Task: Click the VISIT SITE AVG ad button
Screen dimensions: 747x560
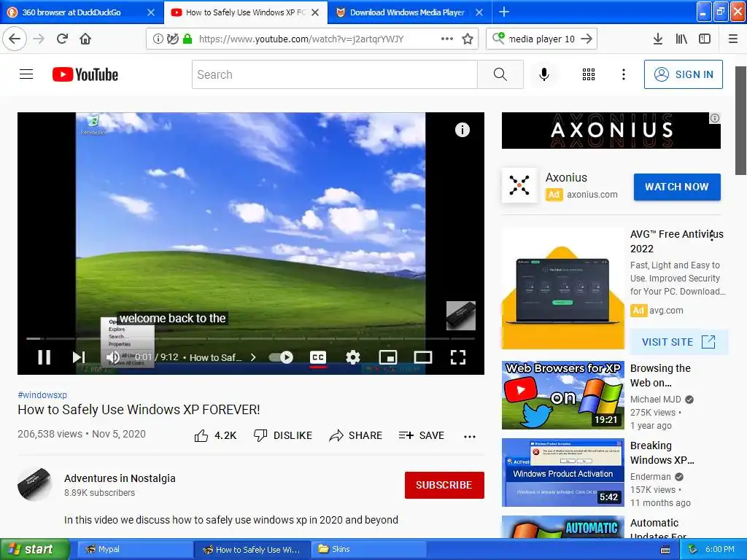Action: point(678,342)
